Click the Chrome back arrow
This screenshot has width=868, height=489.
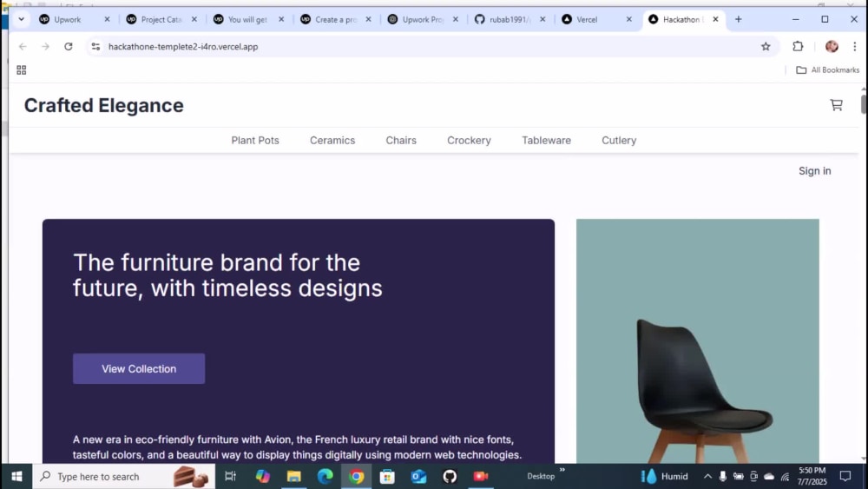click(x=23, y=47)
